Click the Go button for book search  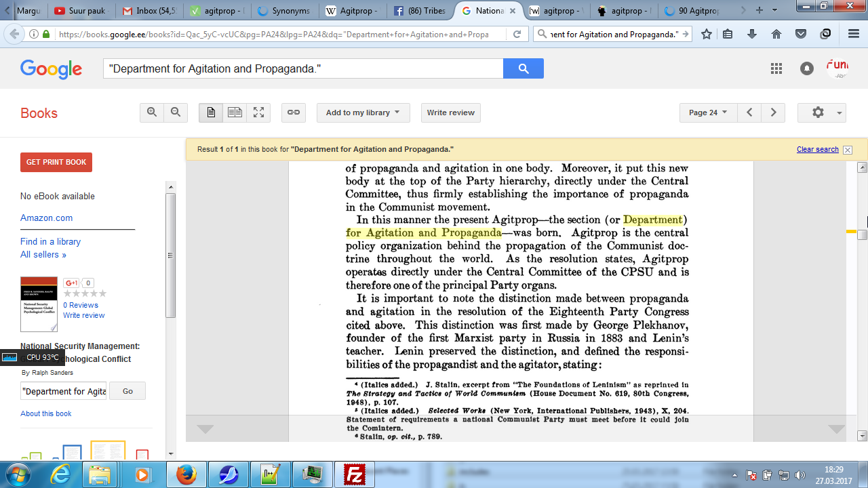pos(127,391)
